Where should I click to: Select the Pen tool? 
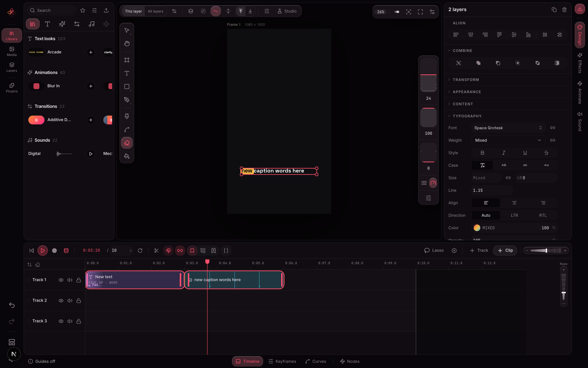click(x=127, y=100)
